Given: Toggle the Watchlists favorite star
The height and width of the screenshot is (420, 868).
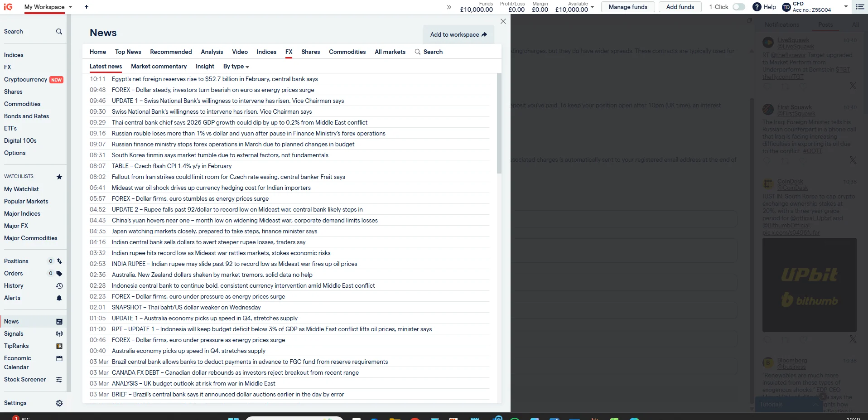Looking at the screenshot, I should point(59,177).
